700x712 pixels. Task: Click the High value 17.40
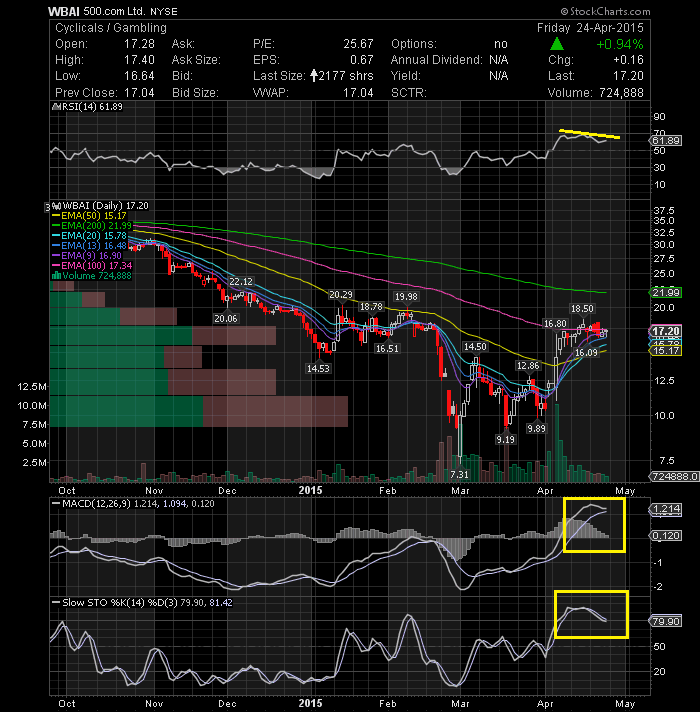[x=139, y=60]
